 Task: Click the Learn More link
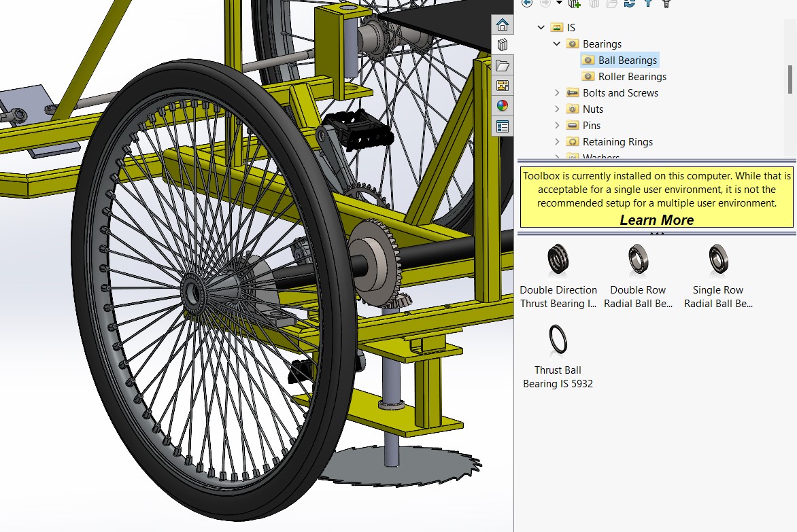point(656,220)
